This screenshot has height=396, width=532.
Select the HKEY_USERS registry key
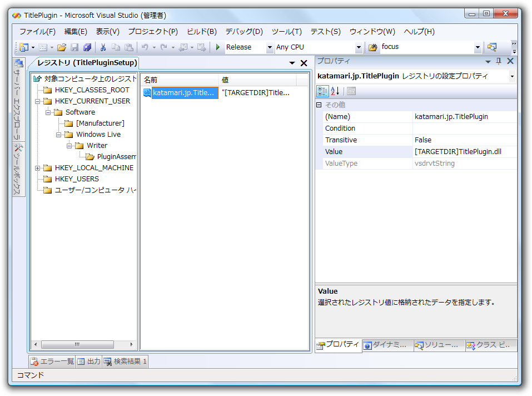[x=77, y=179]
